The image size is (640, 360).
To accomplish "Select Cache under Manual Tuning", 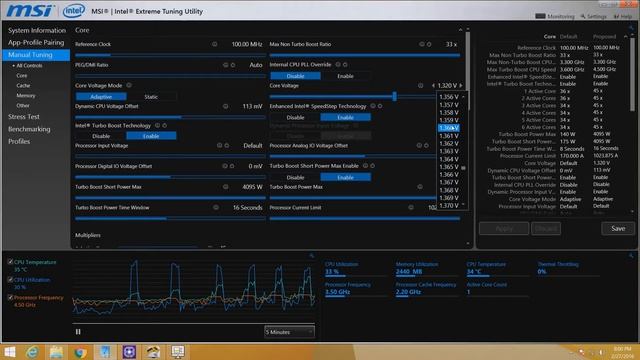I will point(23,86).
